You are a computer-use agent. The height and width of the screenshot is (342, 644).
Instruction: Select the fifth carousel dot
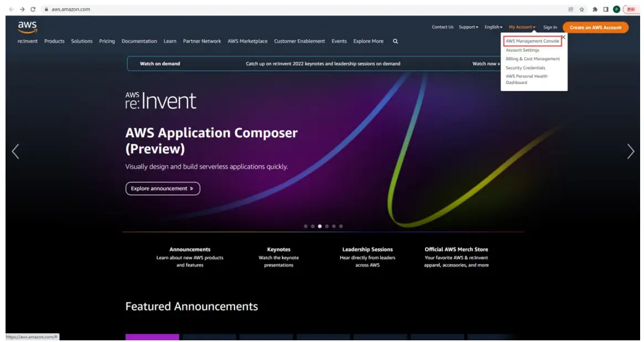pyautogui.click(x=334, y=227)
